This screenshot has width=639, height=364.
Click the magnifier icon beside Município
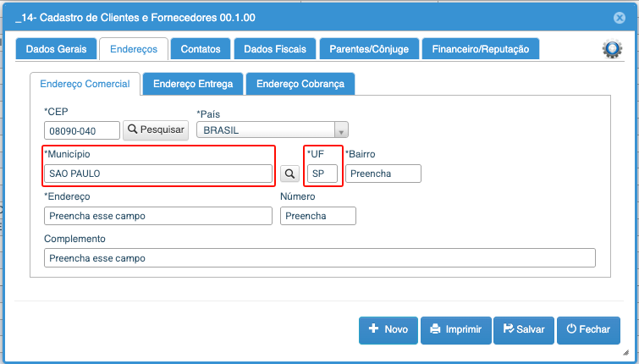coord(289,174)
